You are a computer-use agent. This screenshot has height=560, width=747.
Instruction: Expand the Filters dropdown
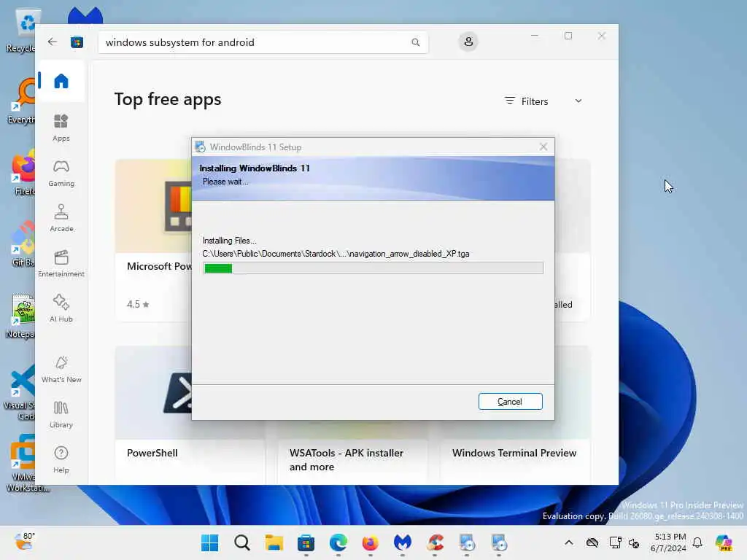tap(543, 101)
